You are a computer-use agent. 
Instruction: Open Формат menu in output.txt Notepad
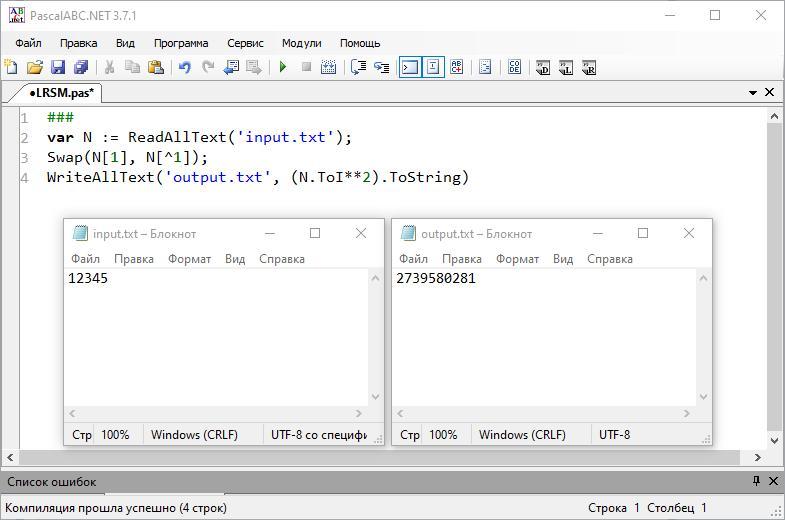[x=517, y=259]
